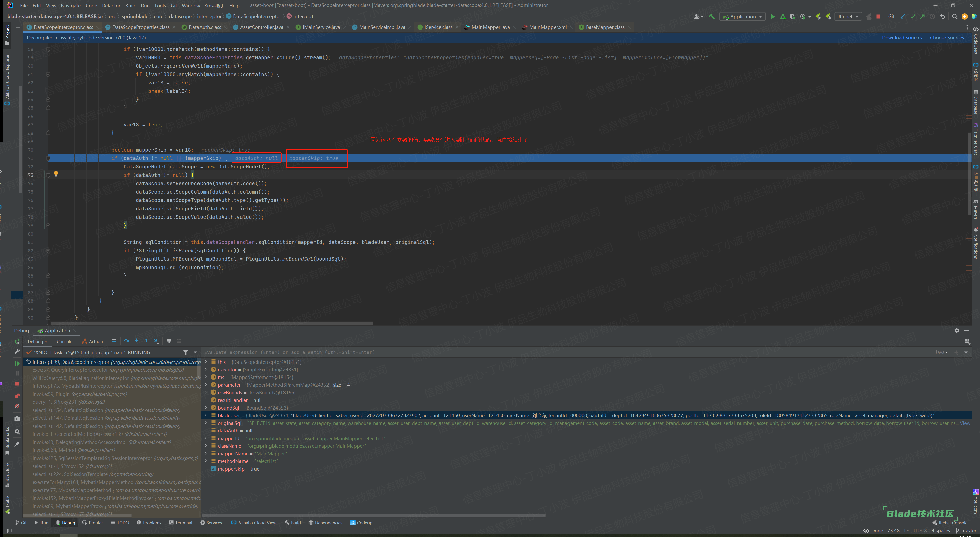Close the DataScopeProperties.class tab
The width and height of the screenshot is (980, 537).
tap(174, 27)
